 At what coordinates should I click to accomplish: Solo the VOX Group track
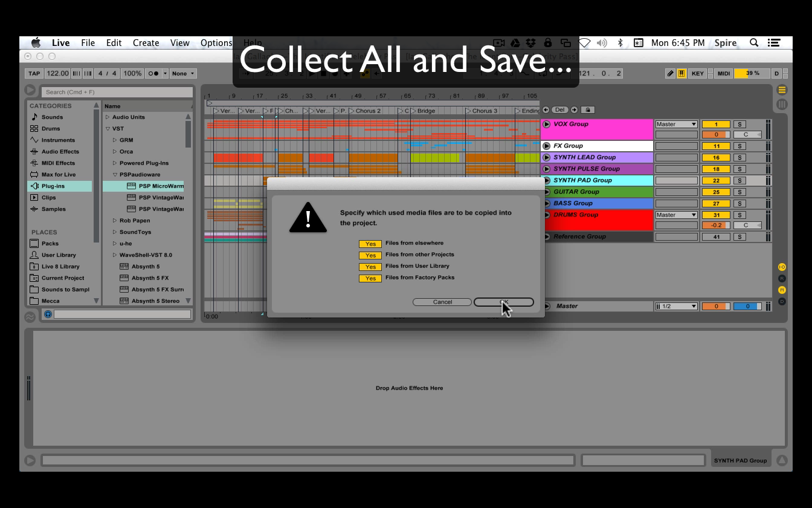click(x=739, y=125)
